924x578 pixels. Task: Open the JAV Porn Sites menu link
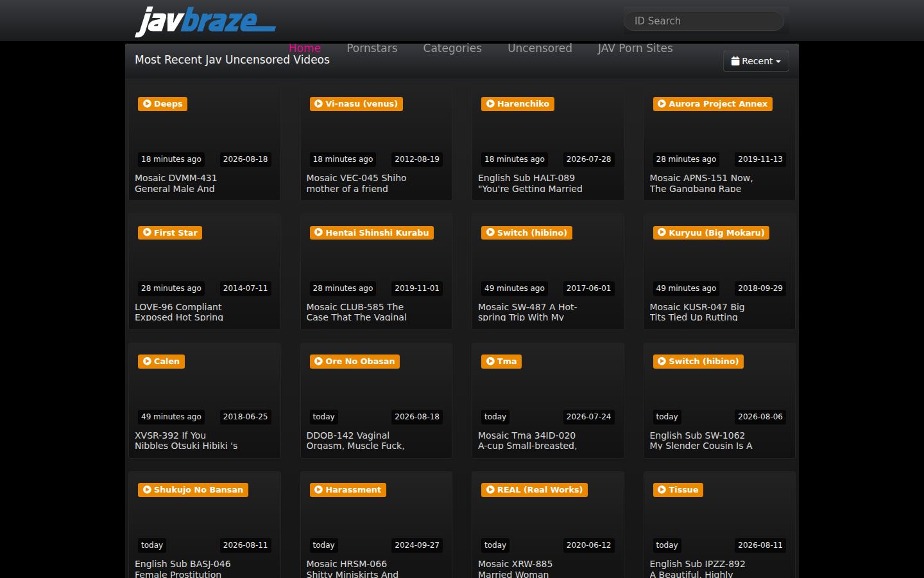pyautogui.click(x=635, y=48)
